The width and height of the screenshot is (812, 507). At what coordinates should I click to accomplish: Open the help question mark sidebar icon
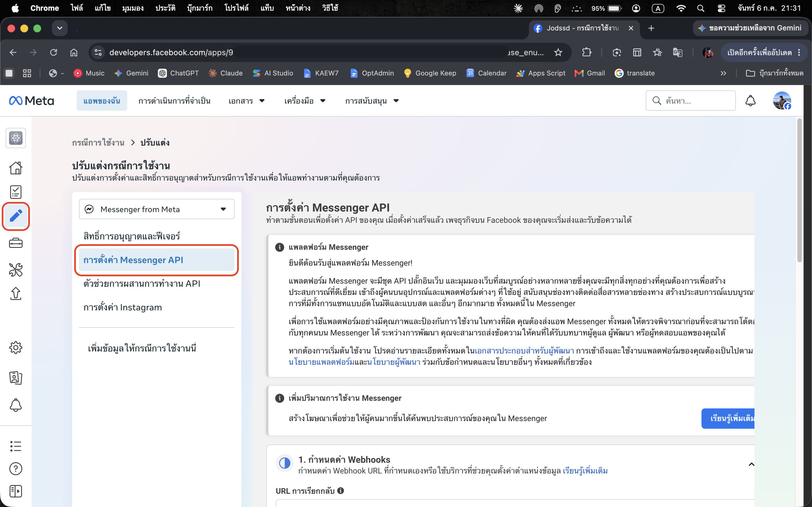[x=16, y=468]
